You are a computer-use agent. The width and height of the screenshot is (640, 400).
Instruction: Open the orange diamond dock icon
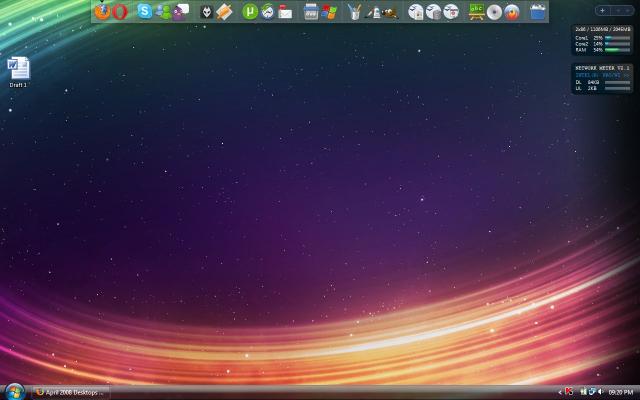click(224, 12)
